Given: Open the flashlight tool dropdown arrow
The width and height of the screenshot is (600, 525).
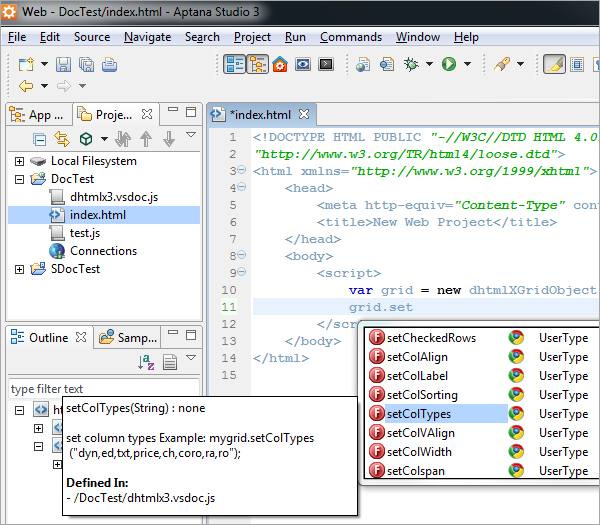Looking at the screenshot, I should (x=520, y=64).
